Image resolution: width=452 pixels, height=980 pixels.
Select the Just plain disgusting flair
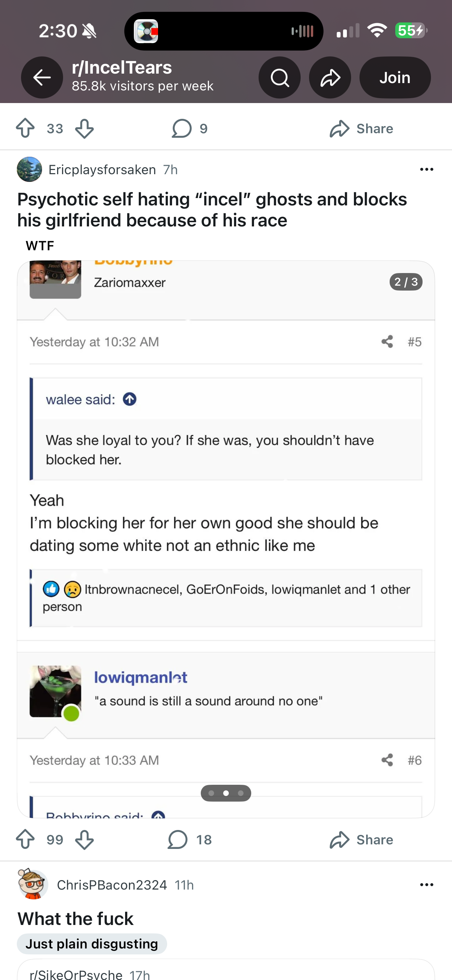coord(92,944)
